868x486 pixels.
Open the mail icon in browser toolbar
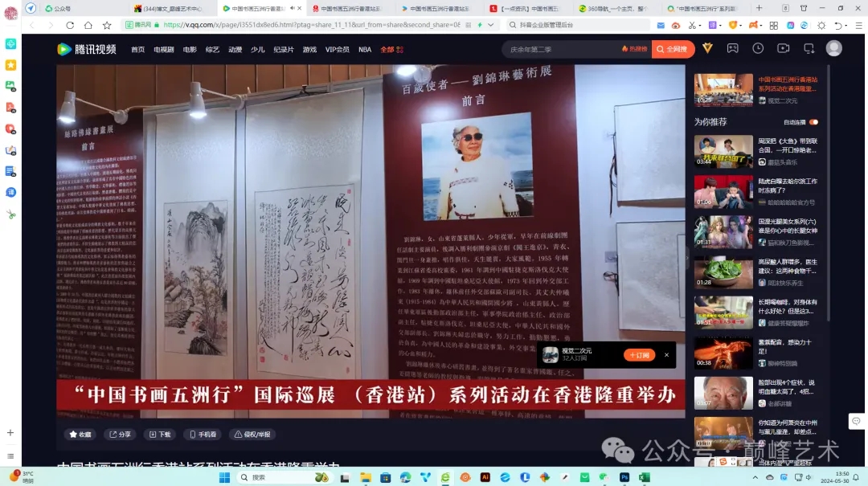(661, 25)
